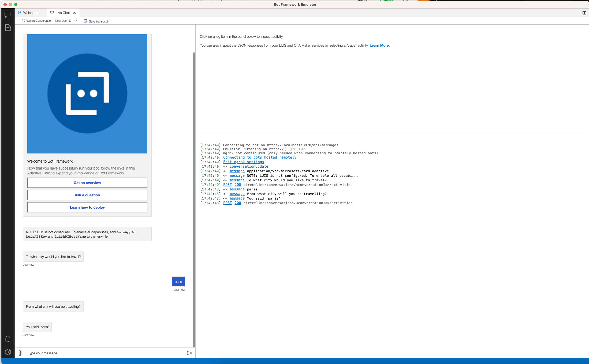Switch to the Welcome tab

point(30,13)
